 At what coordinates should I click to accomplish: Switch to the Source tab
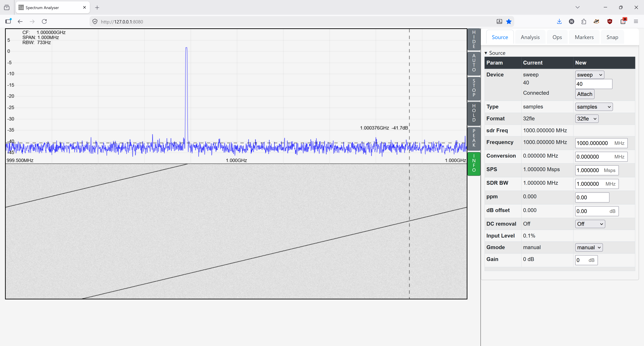500,37
